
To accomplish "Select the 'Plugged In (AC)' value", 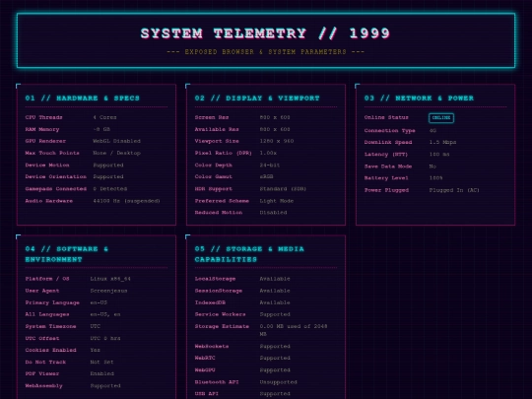I will [454, 190].
